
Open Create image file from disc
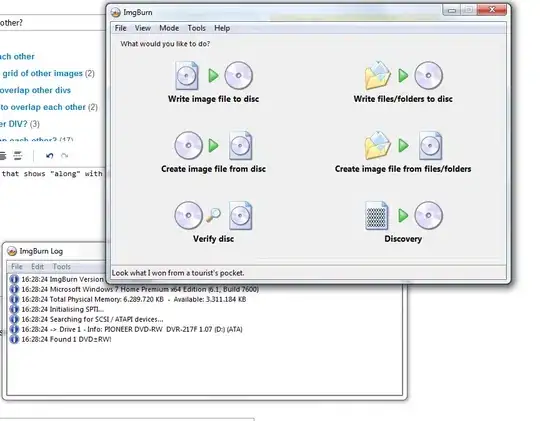click(214, 152)
